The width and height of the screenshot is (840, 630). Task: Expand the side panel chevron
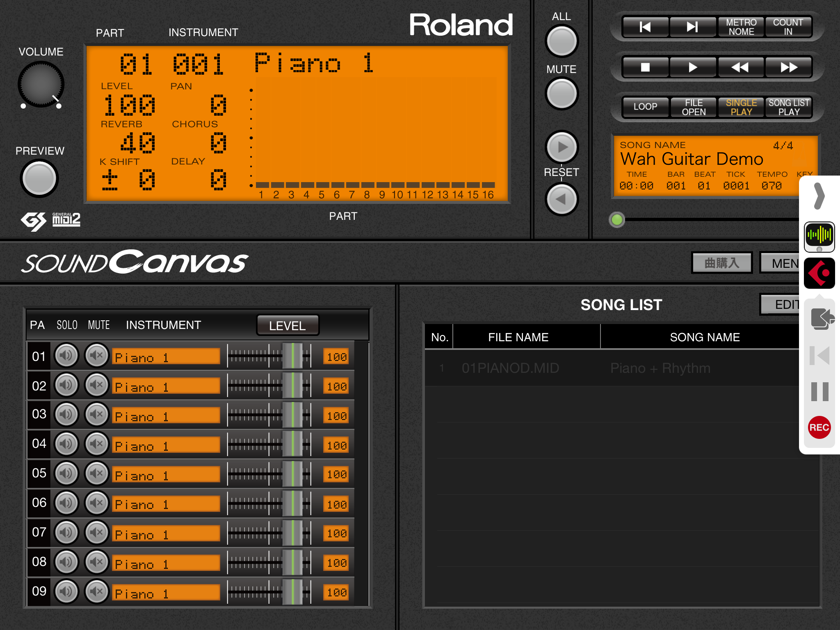[819, 196]
